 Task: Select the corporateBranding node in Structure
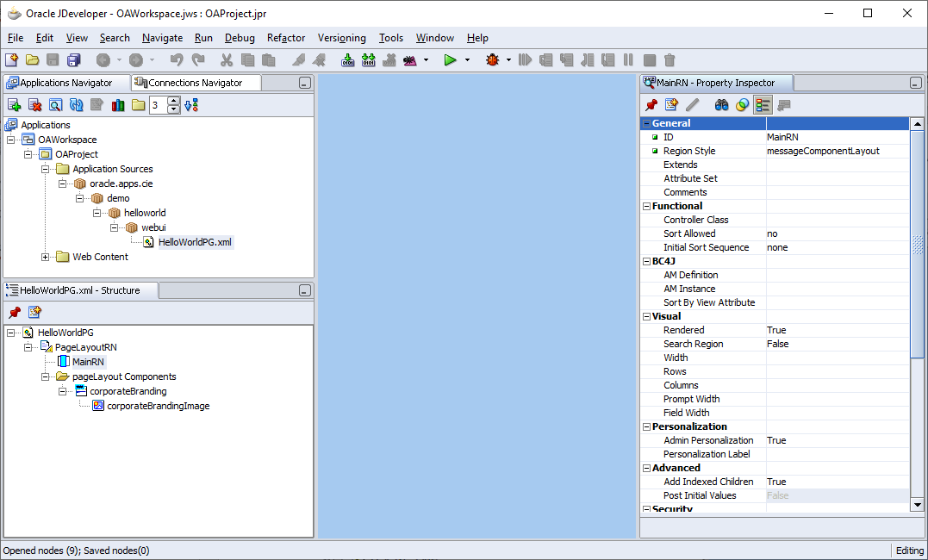coord(128,391)
